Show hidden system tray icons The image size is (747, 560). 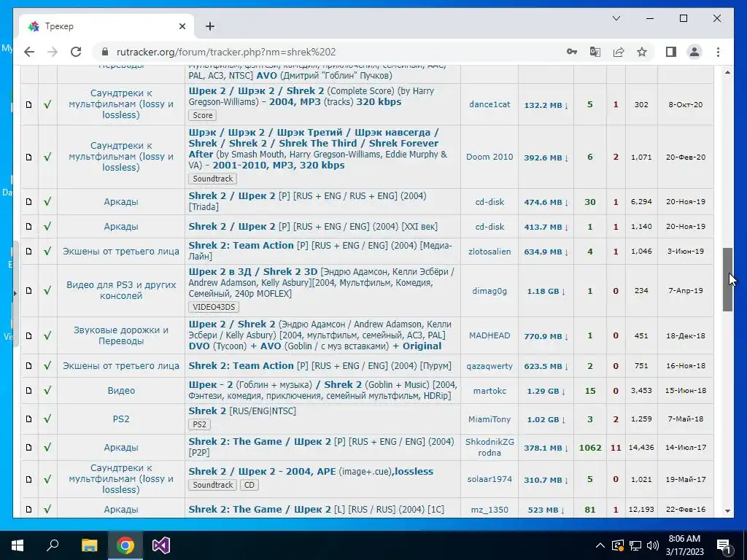tap(600, 545)
